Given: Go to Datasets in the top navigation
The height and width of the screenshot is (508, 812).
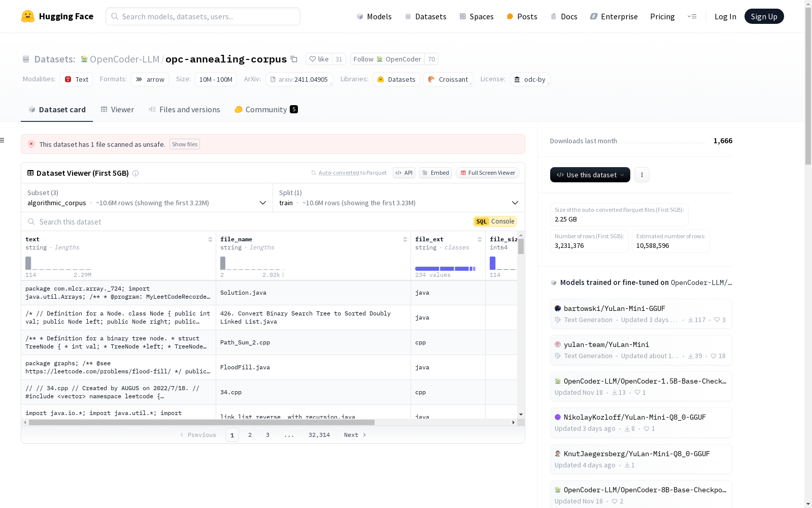Looking at the screenshot, I should click(x=425, y=16).
